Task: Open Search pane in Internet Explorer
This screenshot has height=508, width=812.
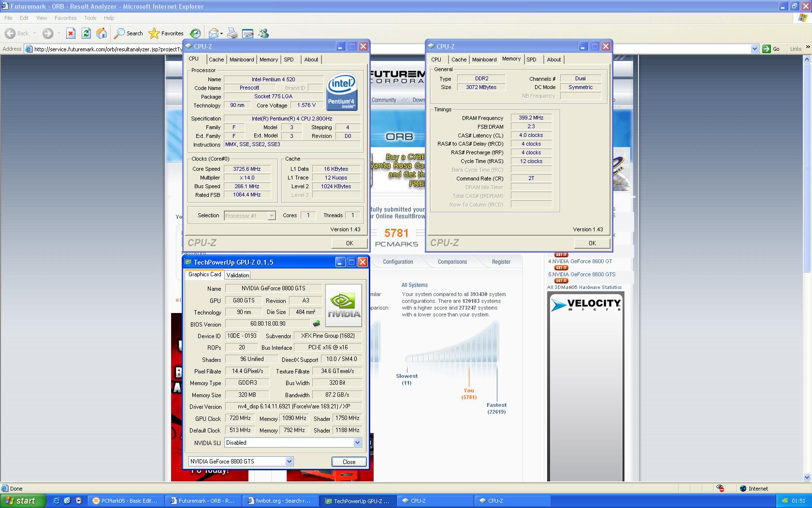Action: click(x=129, y=33)
